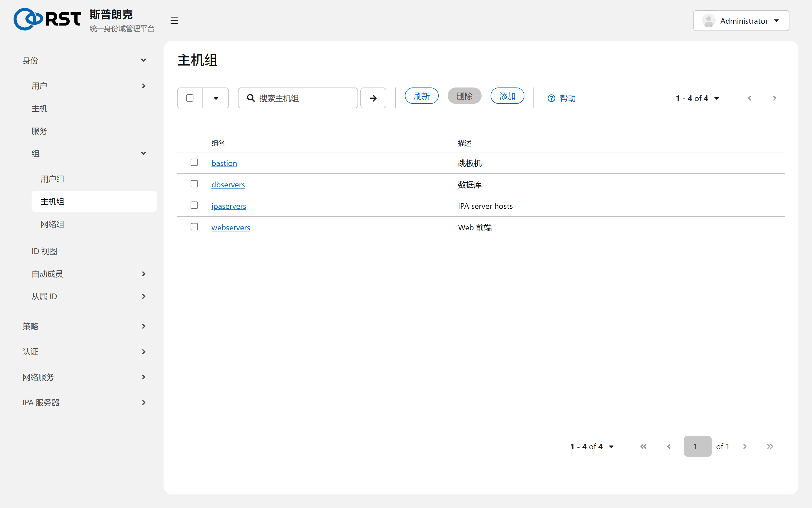This screenshot has width=812, height=508.
Task: Go to last page double-chevron
Action: coord(770,446)
